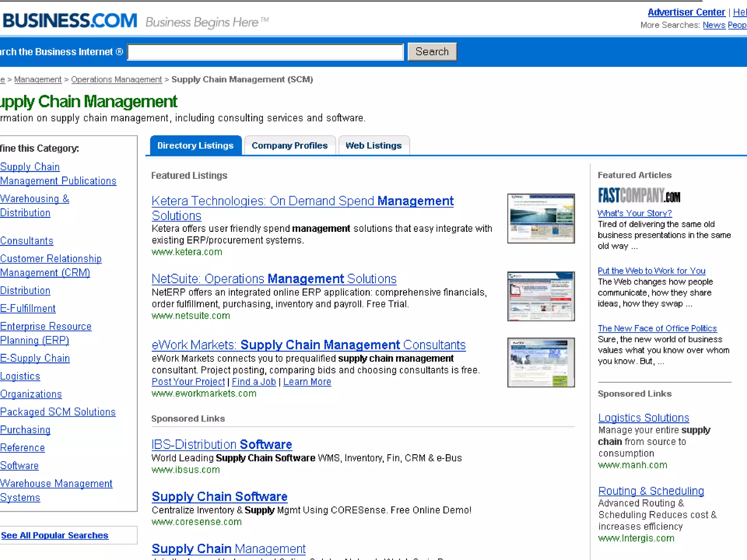Open the eWork Markets website thumbnail
This screenshot has width=747, height=560.
point(541,362)
